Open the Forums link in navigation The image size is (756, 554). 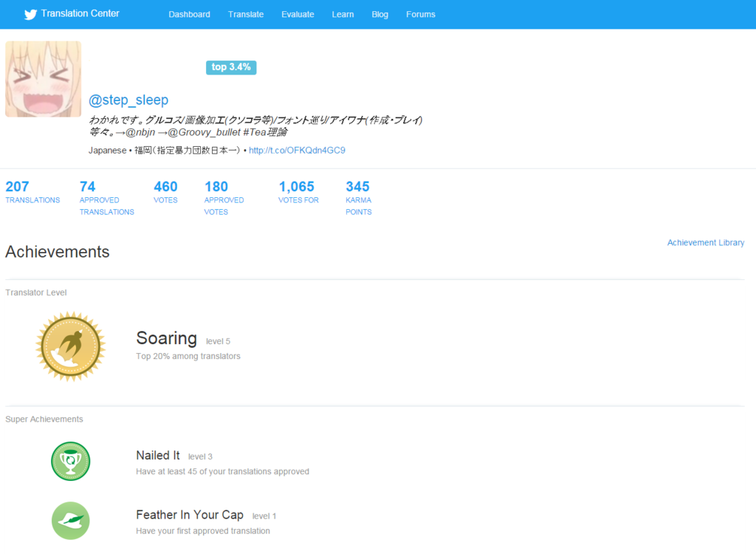420,15
